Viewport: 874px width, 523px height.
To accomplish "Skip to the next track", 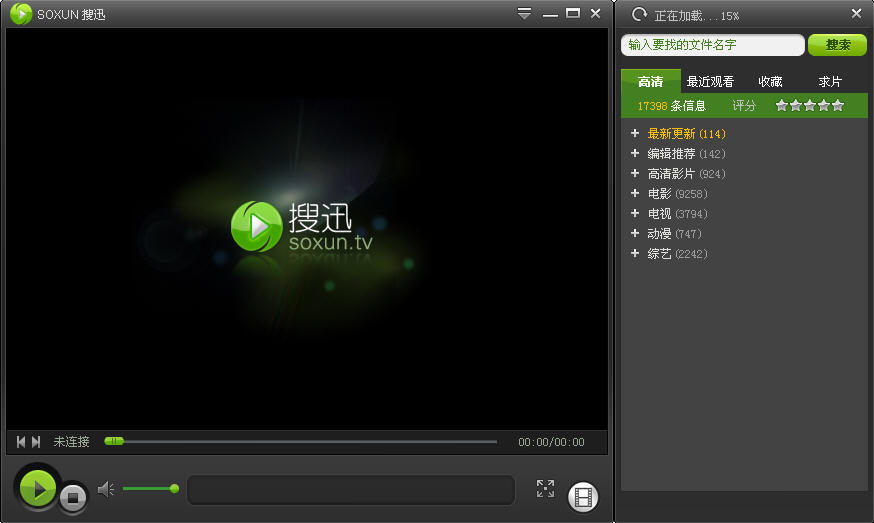I will 36,442.
